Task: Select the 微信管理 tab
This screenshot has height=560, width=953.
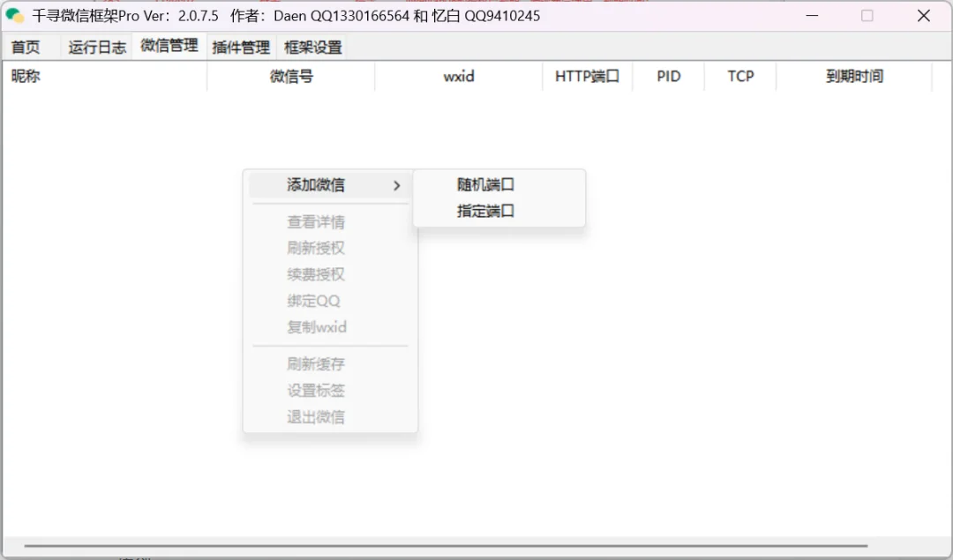Action: click(169, 46)
